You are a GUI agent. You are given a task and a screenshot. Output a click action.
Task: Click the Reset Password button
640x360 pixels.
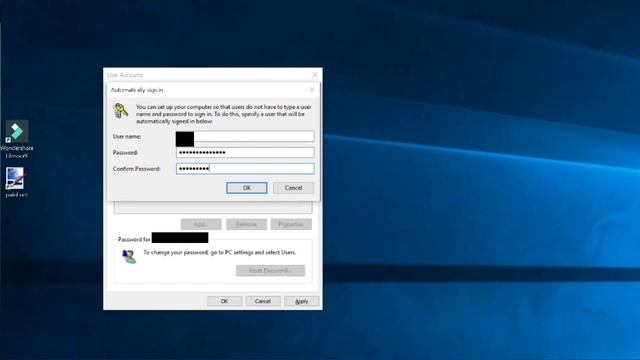coord(270,270)
